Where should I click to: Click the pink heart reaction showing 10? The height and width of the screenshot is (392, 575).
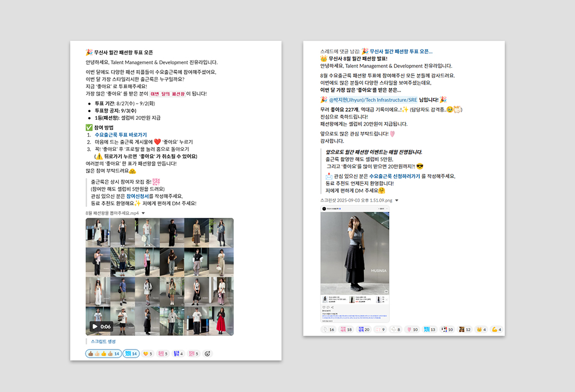click(412, 329)
